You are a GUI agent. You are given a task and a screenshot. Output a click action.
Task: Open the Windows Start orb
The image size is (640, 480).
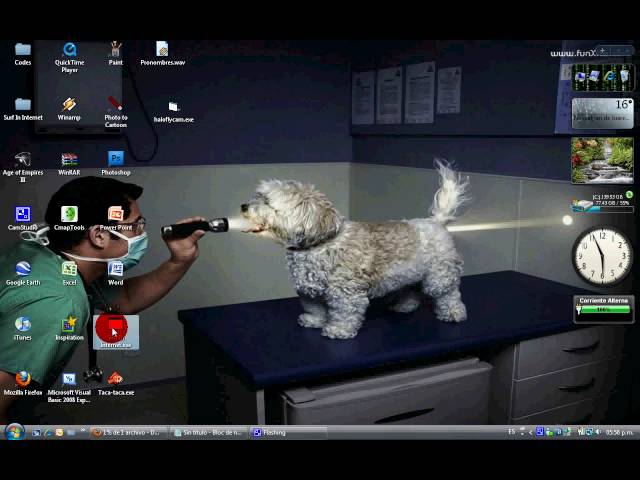(15, 432)
